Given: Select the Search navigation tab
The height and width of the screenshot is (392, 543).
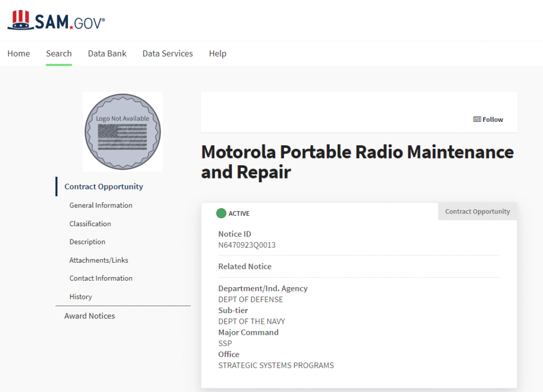Looking at the screenshot, I should 59,54.
